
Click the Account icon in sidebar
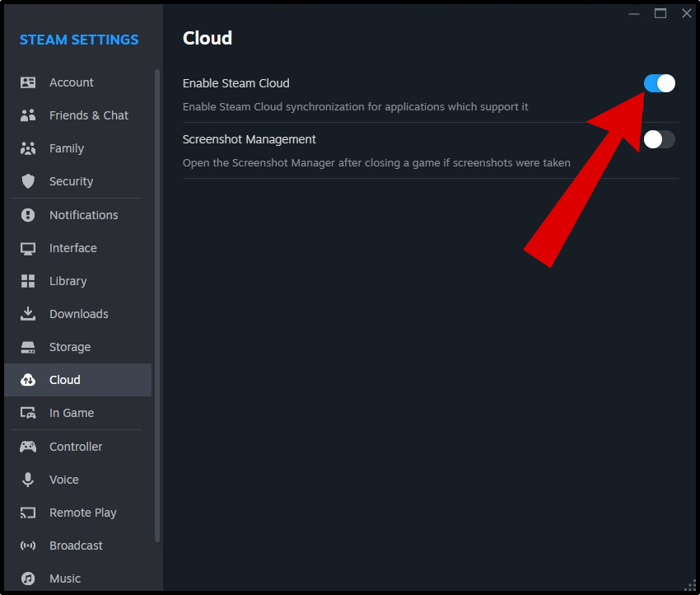click(x=28, y=82)
